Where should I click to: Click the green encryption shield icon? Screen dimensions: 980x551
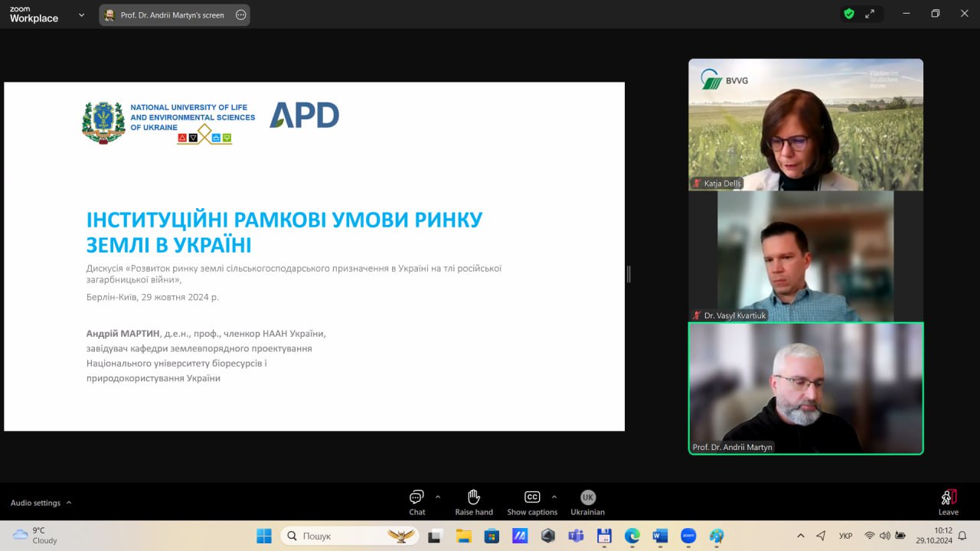coord(848,14)
